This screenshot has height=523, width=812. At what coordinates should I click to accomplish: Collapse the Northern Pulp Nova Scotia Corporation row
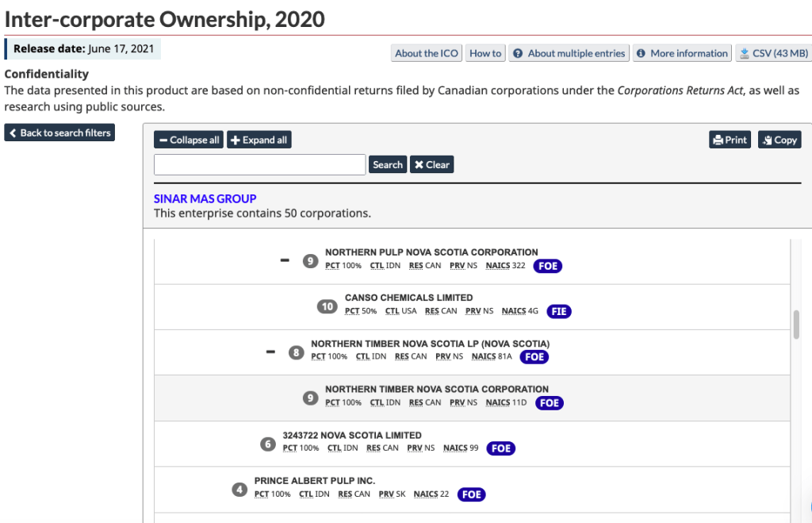click(285, 260)
